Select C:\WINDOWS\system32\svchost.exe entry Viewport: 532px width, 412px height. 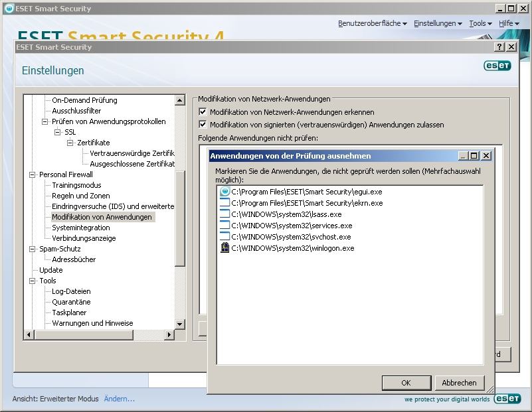pos(291,236)
